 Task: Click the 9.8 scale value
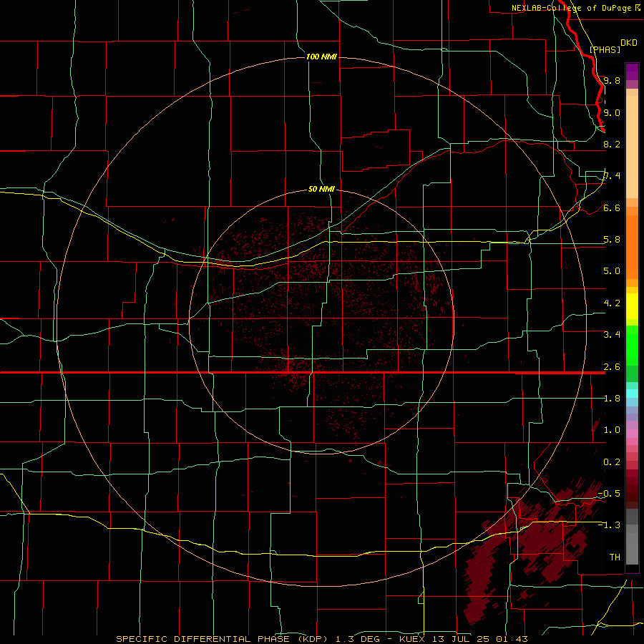[x=612, y=80]
